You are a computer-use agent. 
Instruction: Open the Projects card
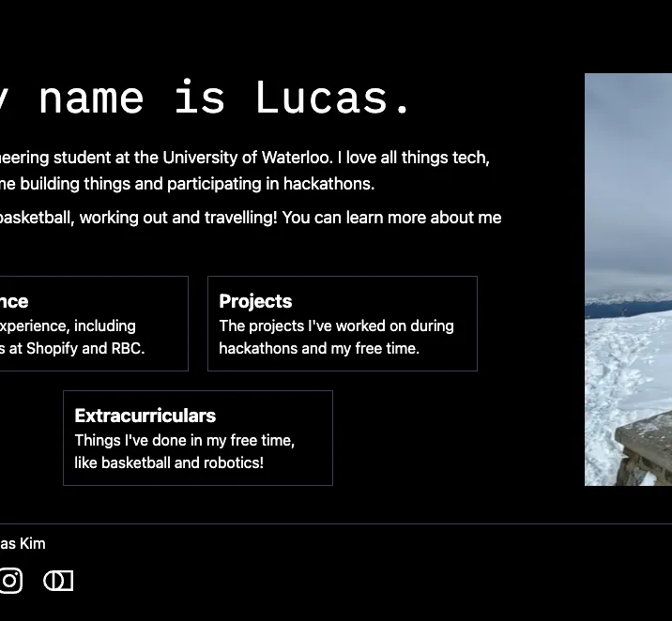coord(342,323)
